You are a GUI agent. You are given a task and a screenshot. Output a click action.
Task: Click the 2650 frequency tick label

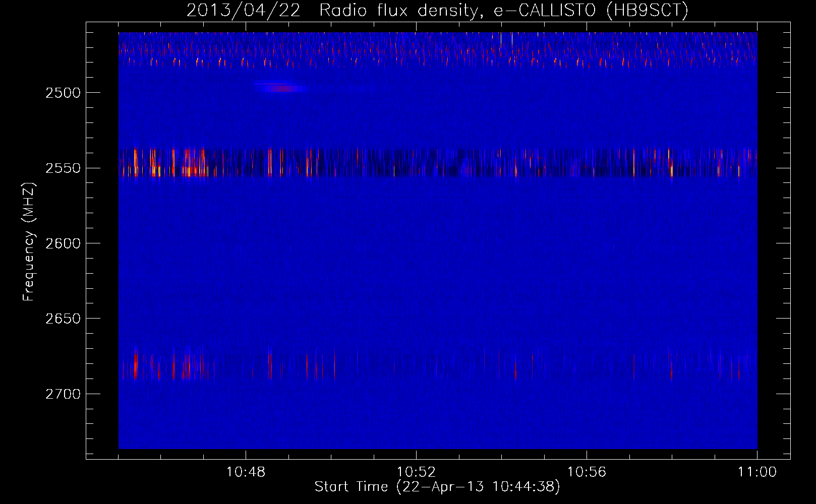click(x=63, y=319)
